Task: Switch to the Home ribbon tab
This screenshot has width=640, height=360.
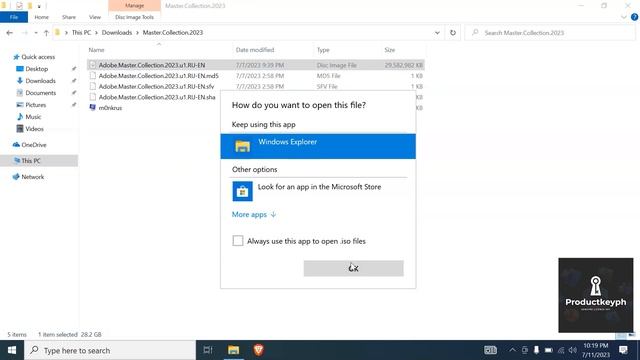Action: (42, 17)
